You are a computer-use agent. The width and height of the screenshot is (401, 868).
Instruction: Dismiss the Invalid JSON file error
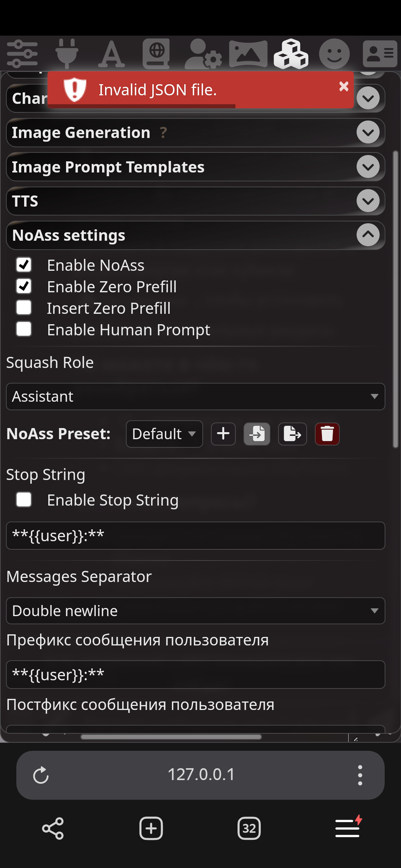click(x=344, y=86)
